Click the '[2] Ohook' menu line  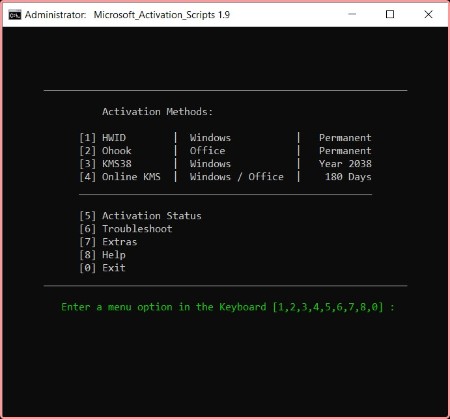(105, 151)
